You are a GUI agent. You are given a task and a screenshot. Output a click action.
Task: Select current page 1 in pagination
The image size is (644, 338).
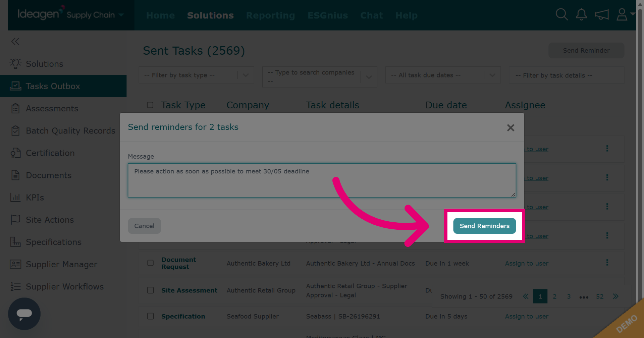coord(540,296)
